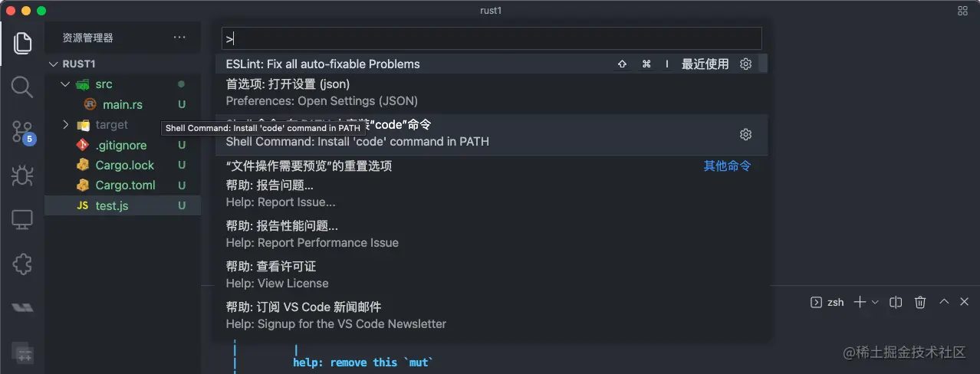This screenshot has height=374, width=980.
Task: Run Help: Report Performance Issue command
Action: (491, 235)
